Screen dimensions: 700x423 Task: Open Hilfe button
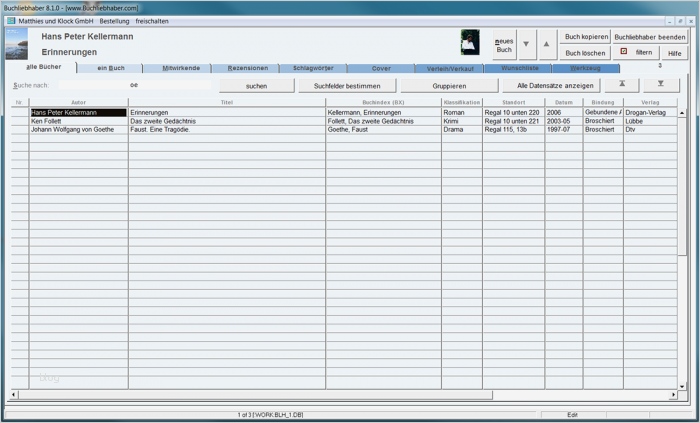tap(675, 53)
